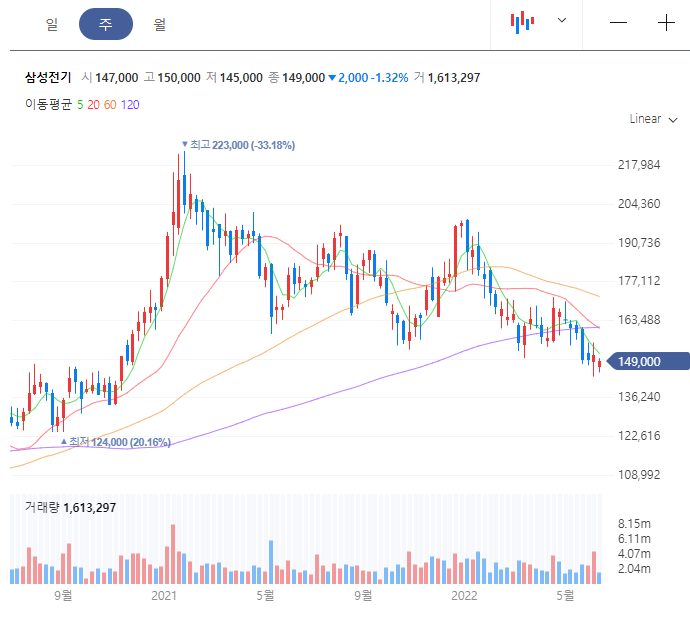Switch to the daily (일) chart tab
This screenshot has width=690, height=619.
[x=52, y=24]
